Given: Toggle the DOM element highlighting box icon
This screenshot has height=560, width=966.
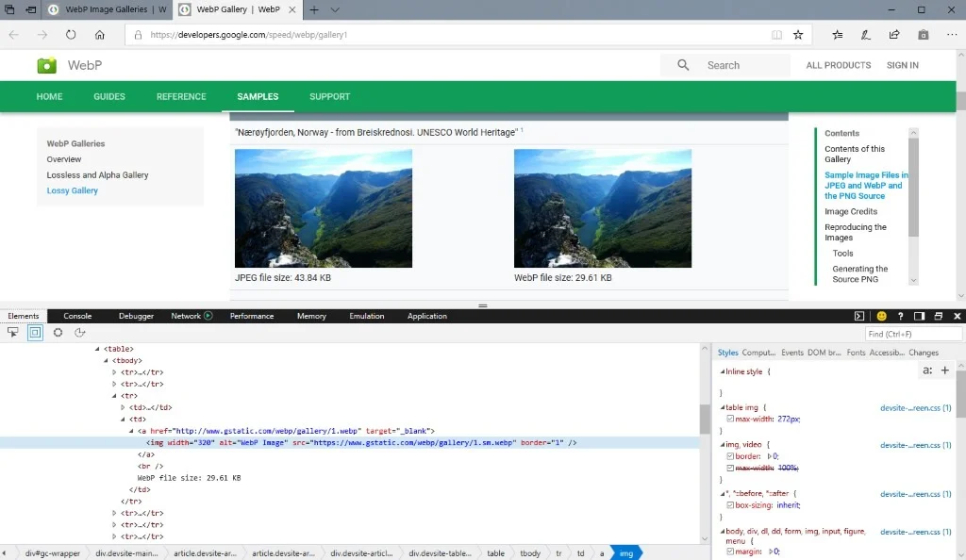Looking at the screenshot, I should coord(35,332).
